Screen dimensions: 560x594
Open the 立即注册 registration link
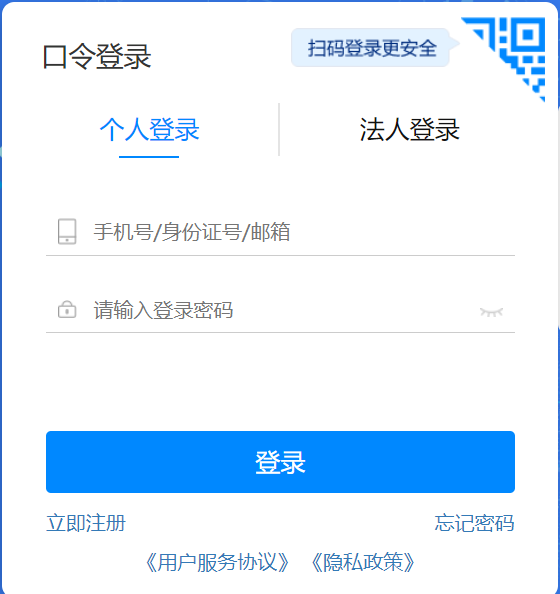(x=86, y=523)
